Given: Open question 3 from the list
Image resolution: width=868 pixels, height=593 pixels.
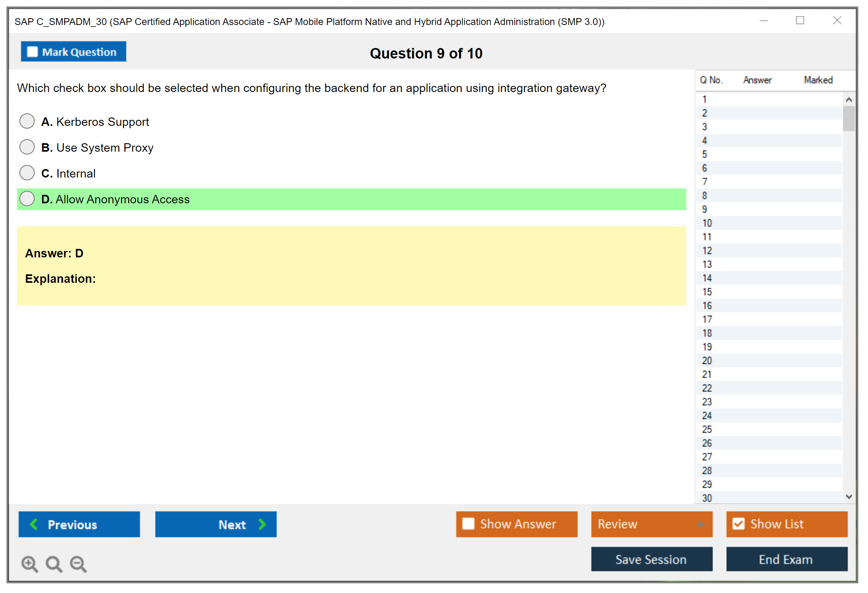Looking at the screenshot, I should click(x=704, y=127).
